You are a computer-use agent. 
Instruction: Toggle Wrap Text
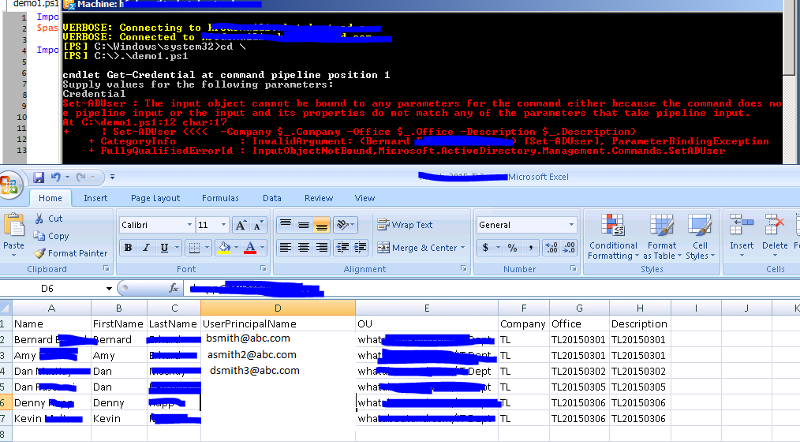405,225
